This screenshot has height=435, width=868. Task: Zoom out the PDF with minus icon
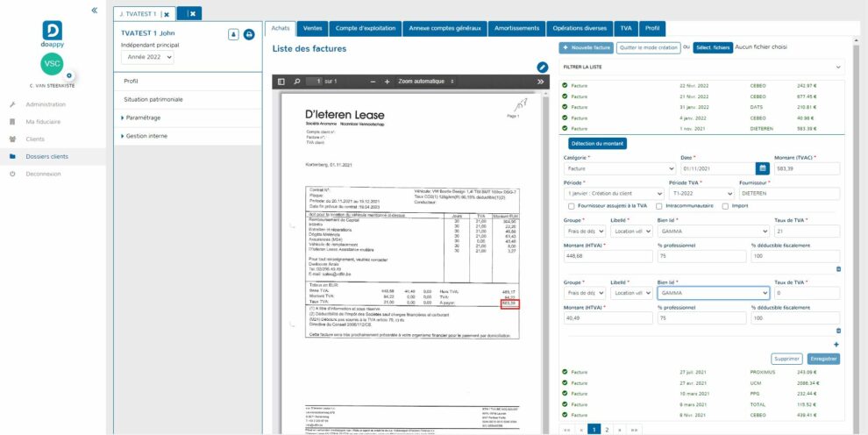[x=374, y=82]
